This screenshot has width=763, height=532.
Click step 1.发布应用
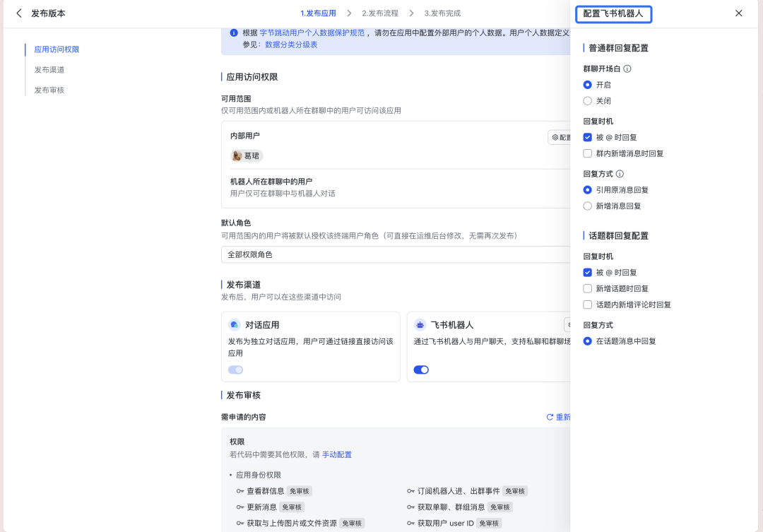(318, 13)
